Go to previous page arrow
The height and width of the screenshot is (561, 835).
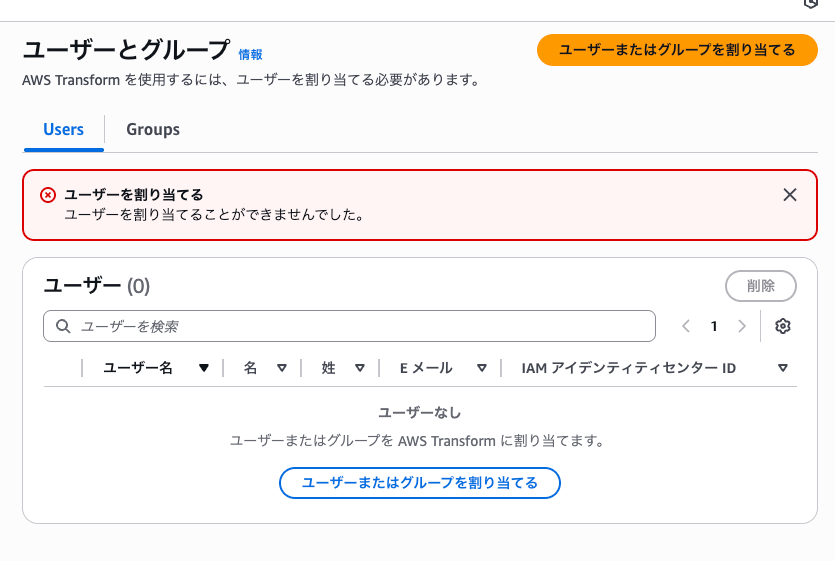pos(686,326)
